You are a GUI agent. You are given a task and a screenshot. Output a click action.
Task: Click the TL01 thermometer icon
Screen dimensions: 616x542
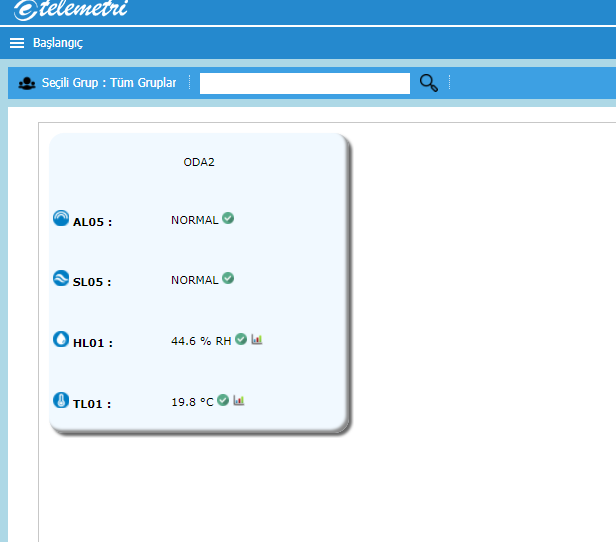tap(61, 400)
